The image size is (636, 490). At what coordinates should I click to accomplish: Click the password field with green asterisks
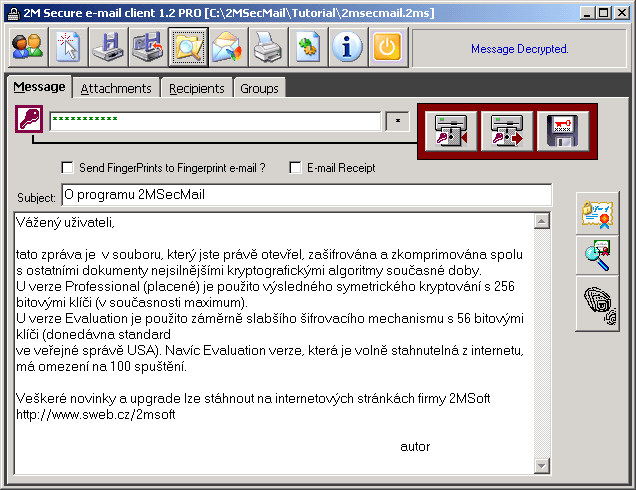[215, 122]
